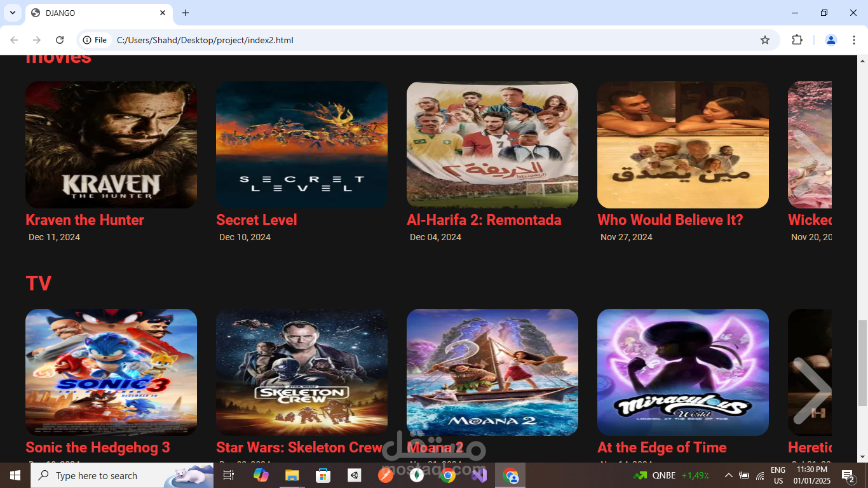
Task: Open Microsoft Store from taskbar
Action: tap(323, 475)
